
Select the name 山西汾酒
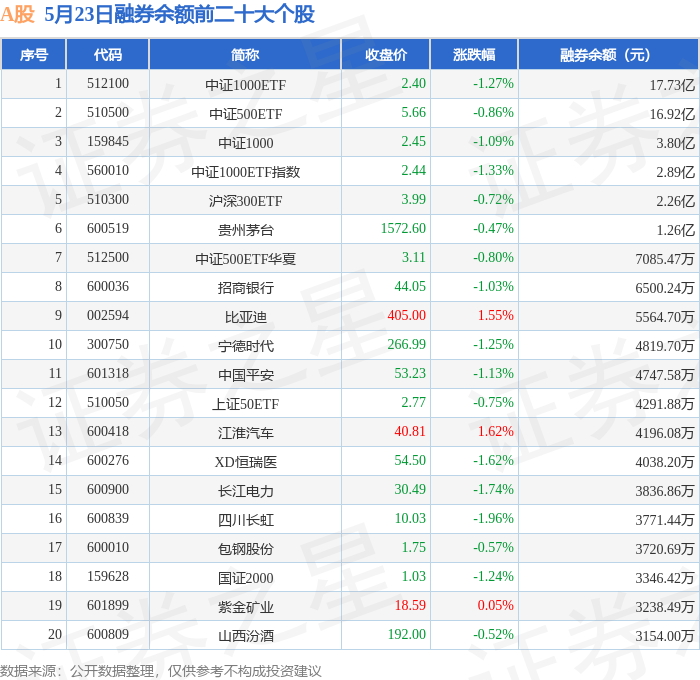[x=246, y=636]
